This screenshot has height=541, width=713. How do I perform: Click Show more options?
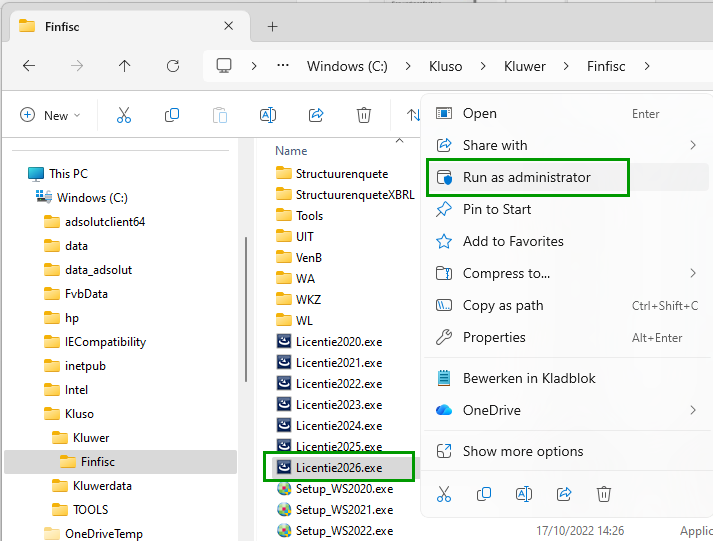[523, 451]
